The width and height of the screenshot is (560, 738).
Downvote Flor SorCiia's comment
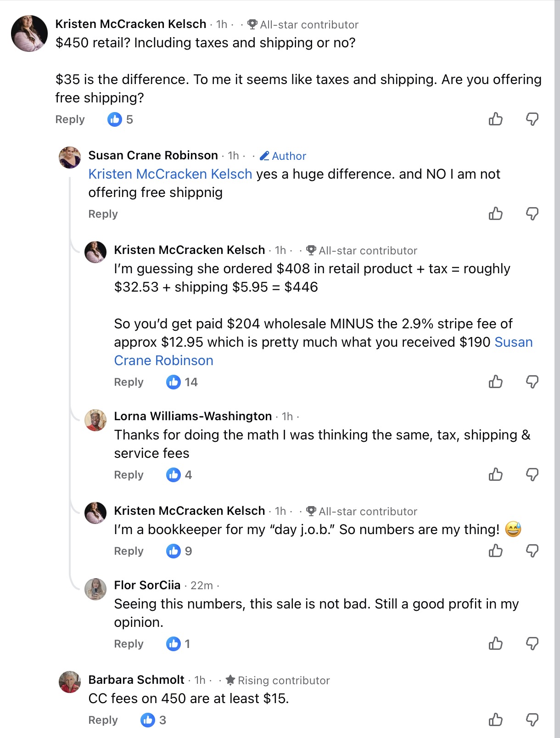(x=532, y=643)
